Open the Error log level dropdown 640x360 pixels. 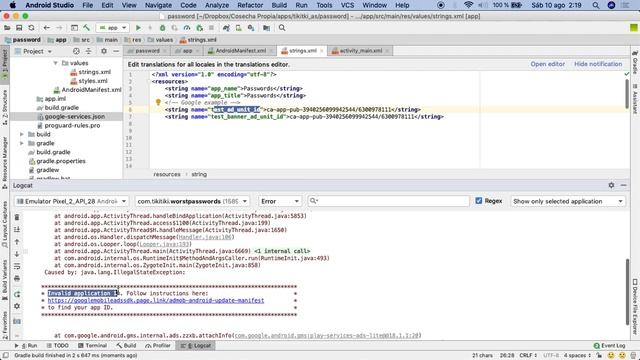[280, 201]
